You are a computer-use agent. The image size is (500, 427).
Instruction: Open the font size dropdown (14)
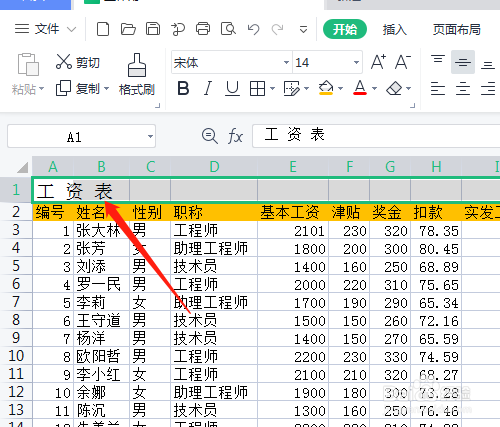356,62
